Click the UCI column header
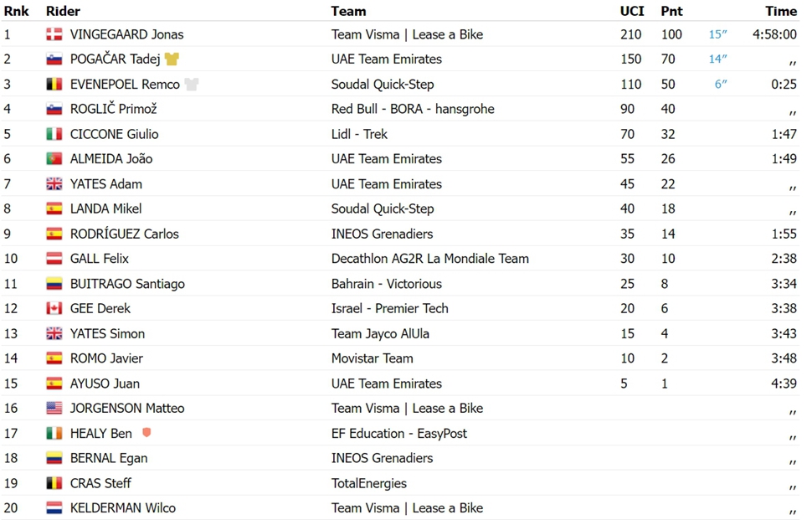The height and width of the screenshot is (520, 812). point(632,11)
